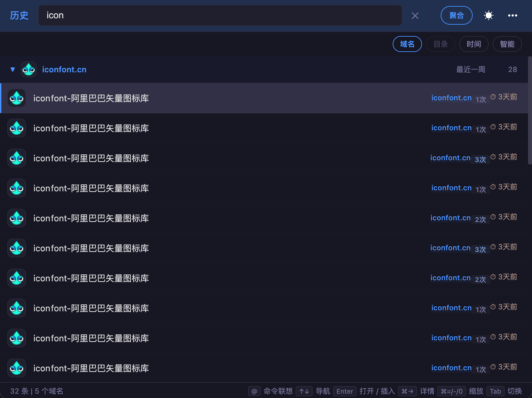Focus the search field containing "icon"

[220, 15]
